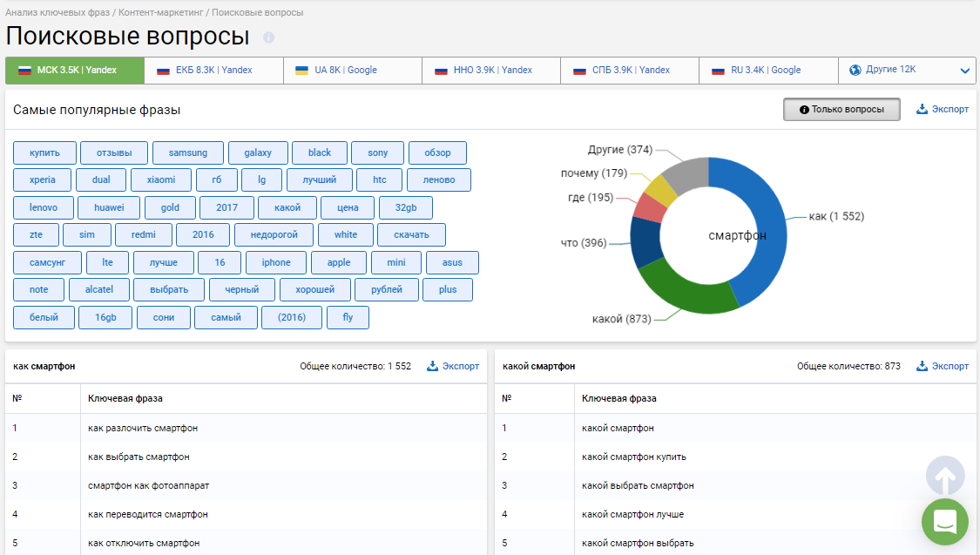The width and height of the screenshot is (980, 555).
Task: Open 'Анализ ключевых фраз' breadcrumb
Action: coord(57,12)
